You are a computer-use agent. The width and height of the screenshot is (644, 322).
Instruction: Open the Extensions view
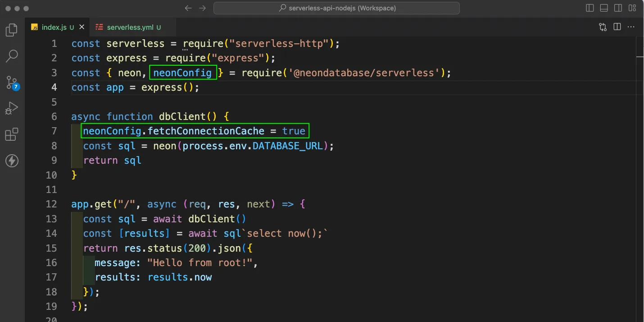pos(12,134)
